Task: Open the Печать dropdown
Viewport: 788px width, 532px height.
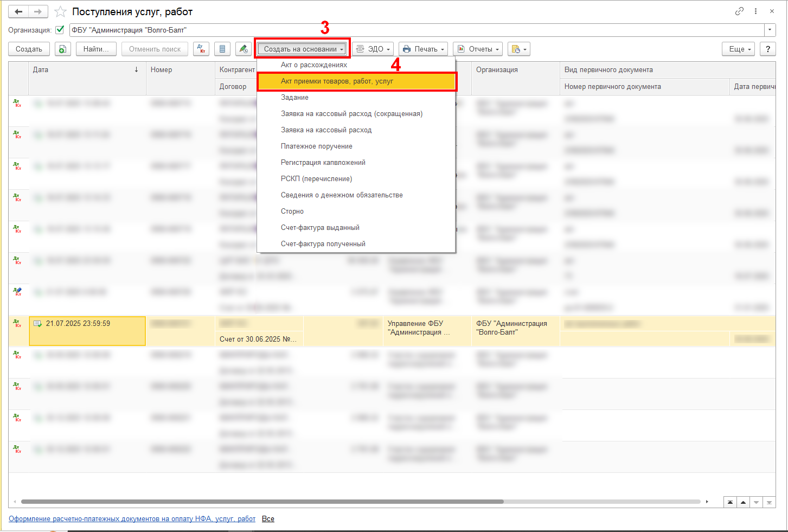Action: [x=423, y=49]
